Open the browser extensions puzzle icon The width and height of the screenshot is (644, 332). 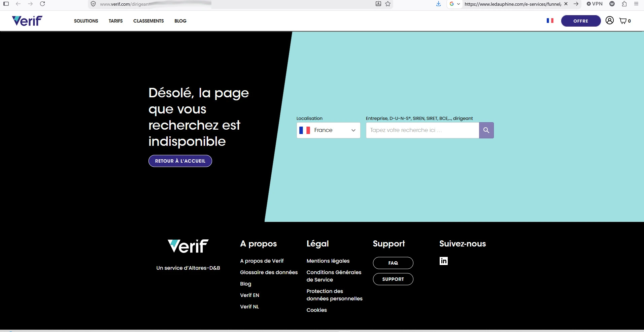pyautogui.click(x=624, y=4)
